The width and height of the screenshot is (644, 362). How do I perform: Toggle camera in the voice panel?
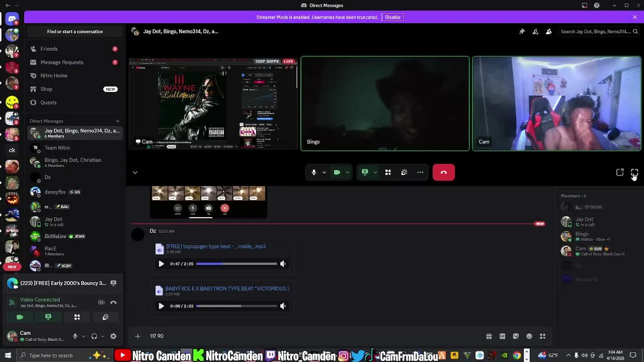20,317
